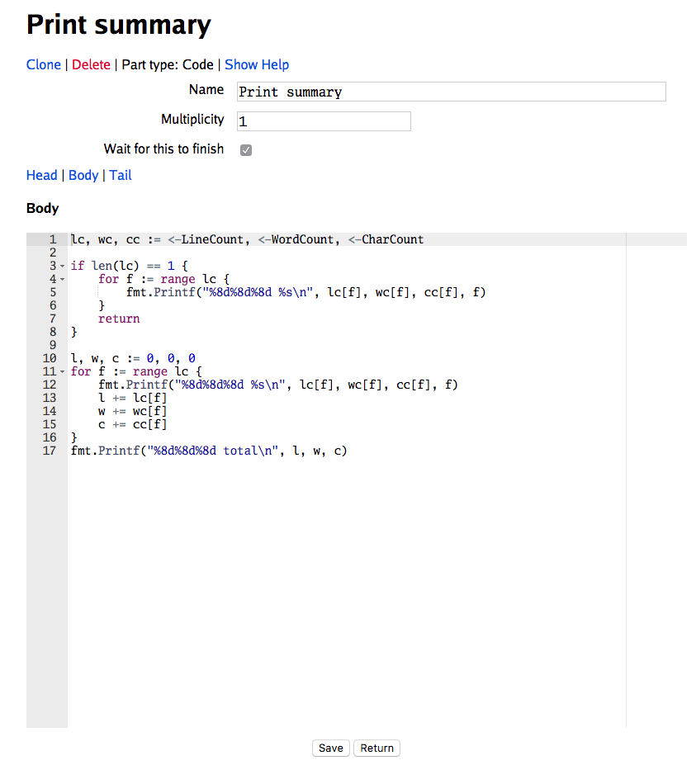Click the 'c += cc[f]' code line
The width and height of the screenshot is (696, 784).
(133, 424)
